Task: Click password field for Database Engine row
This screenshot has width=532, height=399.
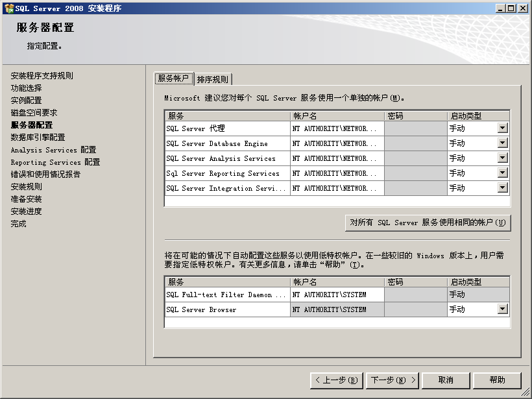Action: [416, 143]
